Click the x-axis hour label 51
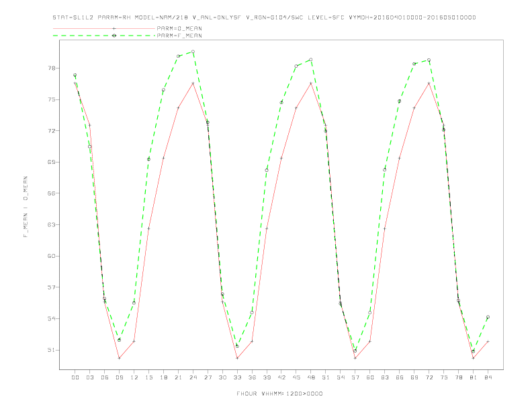The height and width of the screenshot is (411, 532). 326,377
